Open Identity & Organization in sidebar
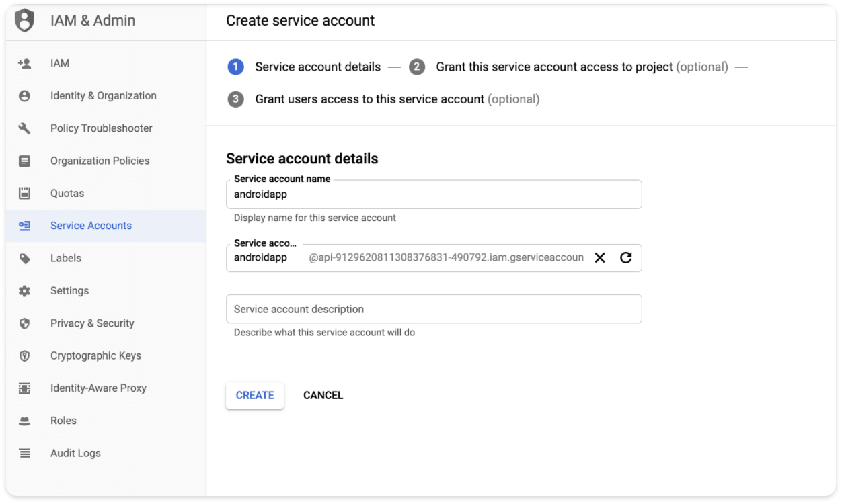Image resolution: width=842 pixels, height=504 pixels. (106, 96)
